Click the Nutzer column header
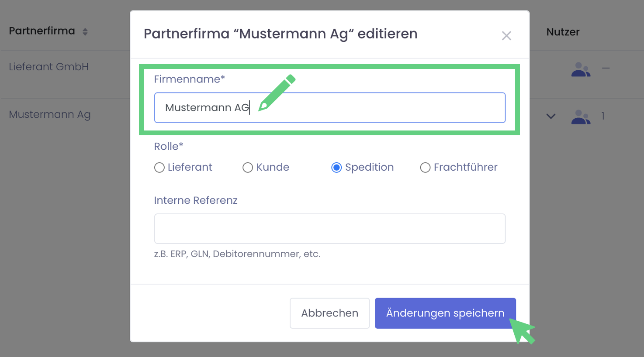The image size is (644, 357). (x=563, y=32)
